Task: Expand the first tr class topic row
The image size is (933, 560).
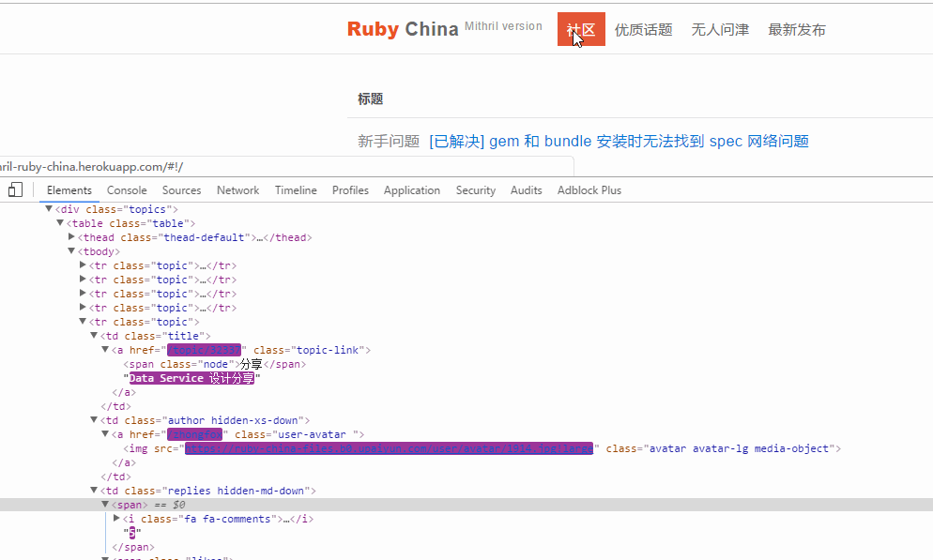Action: [x=83, y=265]
